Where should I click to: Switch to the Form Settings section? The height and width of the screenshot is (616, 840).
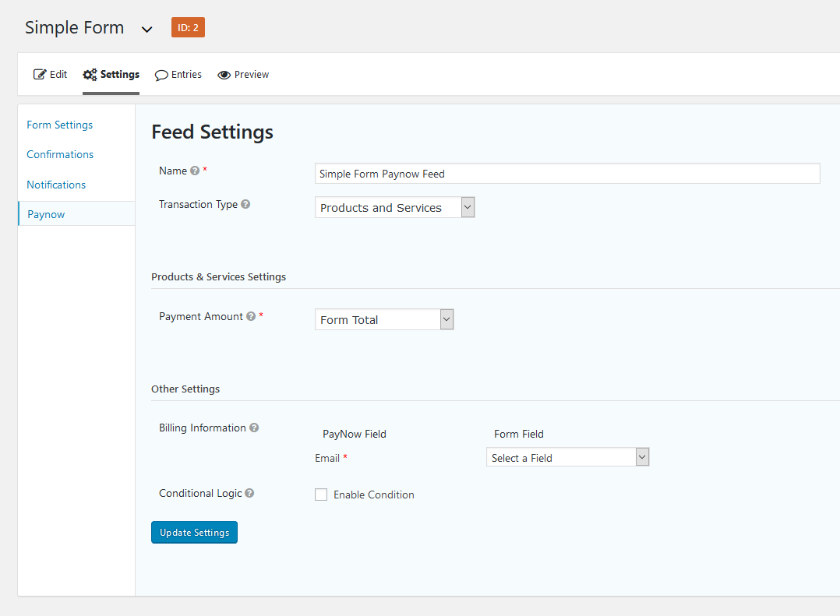coord(59,125)
